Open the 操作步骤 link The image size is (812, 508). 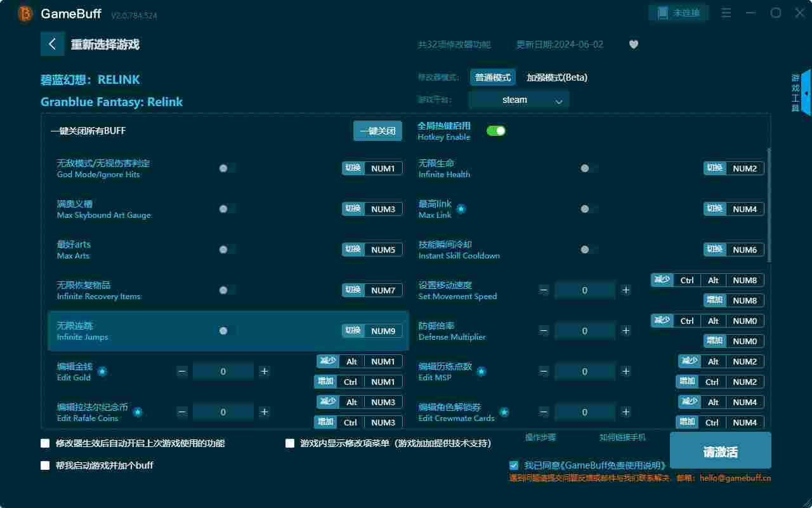point(540,438)
